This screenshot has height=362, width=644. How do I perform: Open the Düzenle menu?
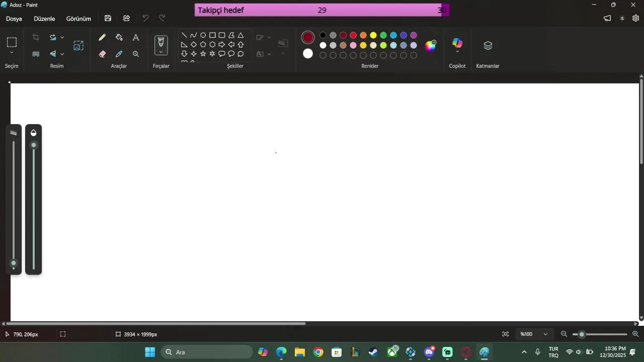[44, 19]
